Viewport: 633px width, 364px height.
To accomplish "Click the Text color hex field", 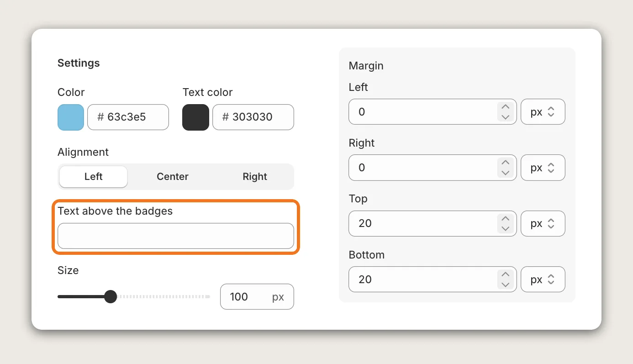I will coord(253,117).
